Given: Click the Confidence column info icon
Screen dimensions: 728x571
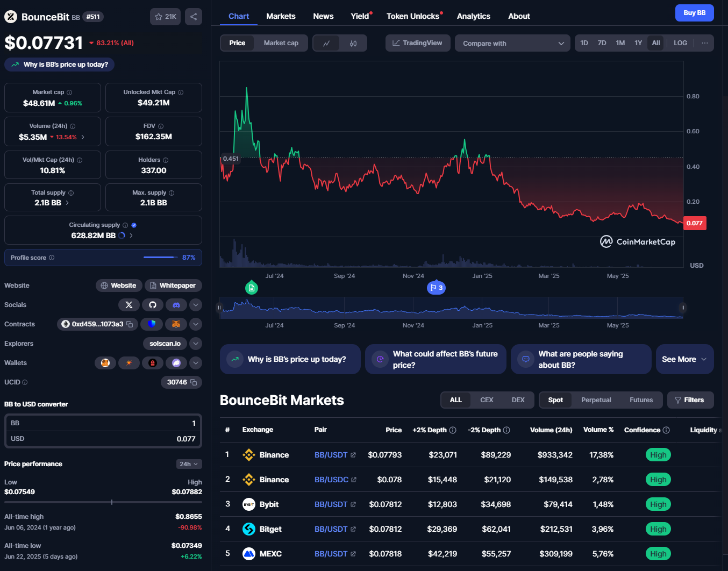Looking at the screenshot, I should coord(666,430).
